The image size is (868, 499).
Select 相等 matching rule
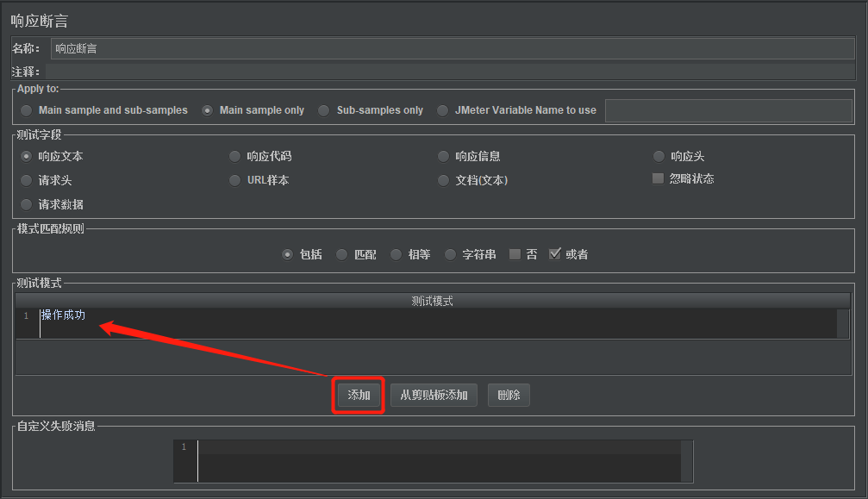(x=410, y=254)
